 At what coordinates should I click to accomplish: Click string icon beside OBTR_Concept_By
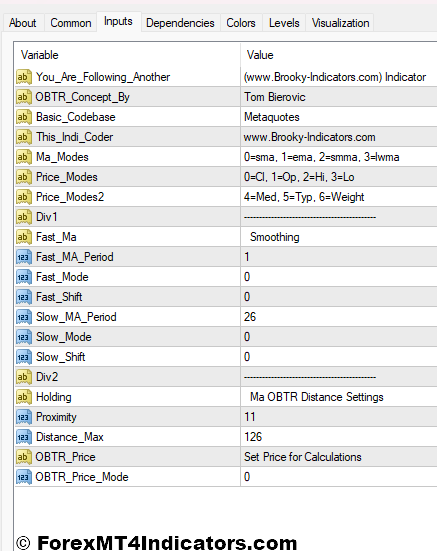tap(24, 97)
